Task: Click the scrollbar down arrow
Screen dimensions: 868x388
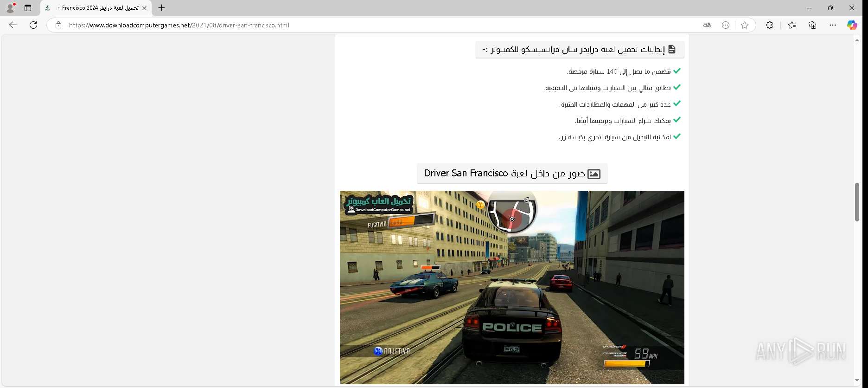Action: pyautogui.click(x=857, y=381)
